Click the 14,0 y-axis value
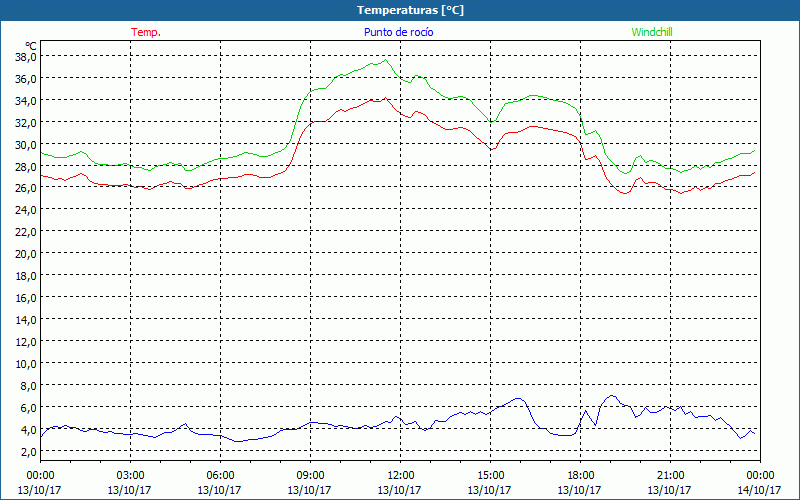 pos(26,320)
